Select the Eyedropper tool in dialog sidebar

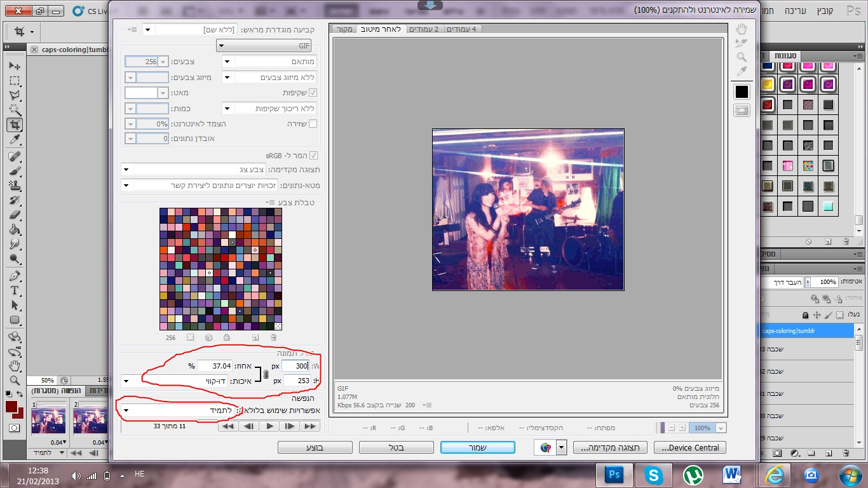point(741,71)
